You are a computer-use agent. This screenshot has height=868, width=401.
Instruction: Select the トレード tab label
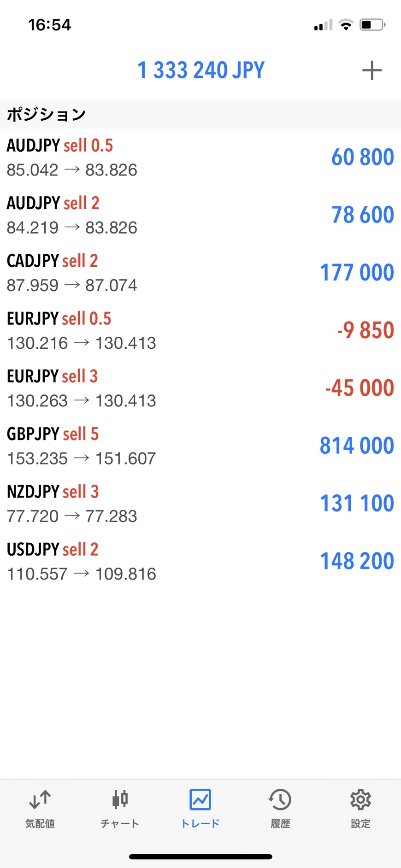click(x=200, y=824)
